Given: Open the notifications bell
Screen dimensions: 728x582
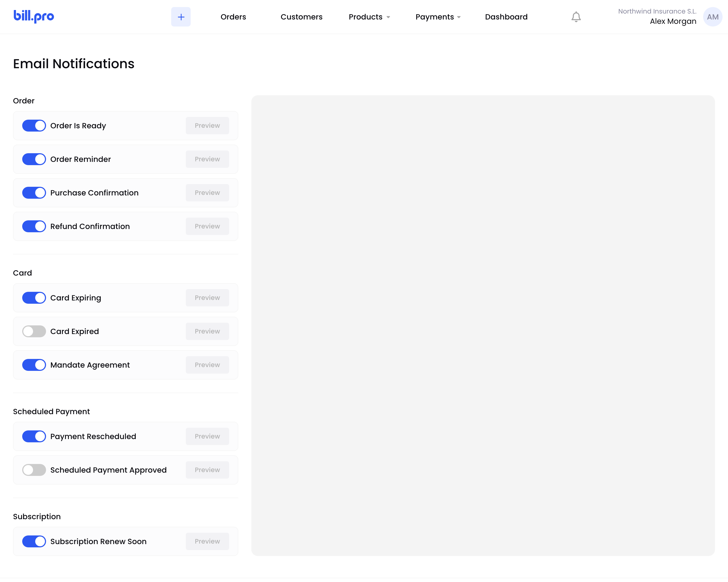Looking at the screenshot, I should [x=576, y=17].
